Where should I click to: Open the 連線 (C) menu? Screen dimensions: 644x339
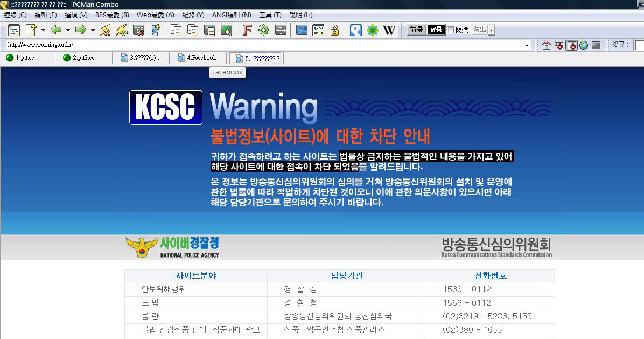[15, 15]
